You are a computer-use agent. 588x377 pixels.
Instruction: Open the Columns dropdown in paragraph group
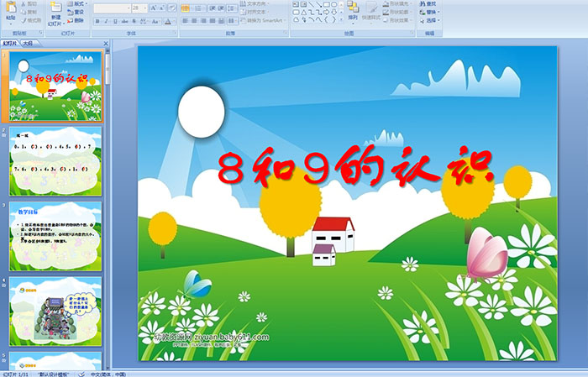click(232, 21)
